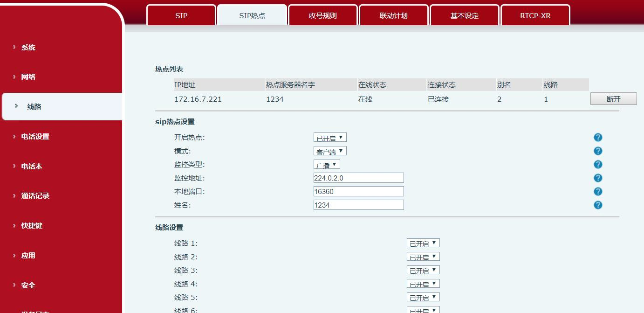Open help for the 开启热点 setting
Screen dimensions: 644x313
pos(598,137)
